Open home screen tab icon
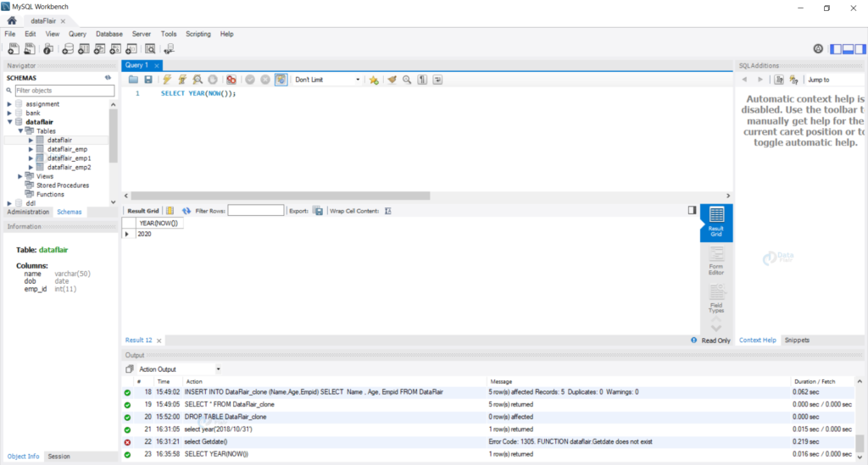The width and height of the screenshot is (868, 465). click(12, 20)
